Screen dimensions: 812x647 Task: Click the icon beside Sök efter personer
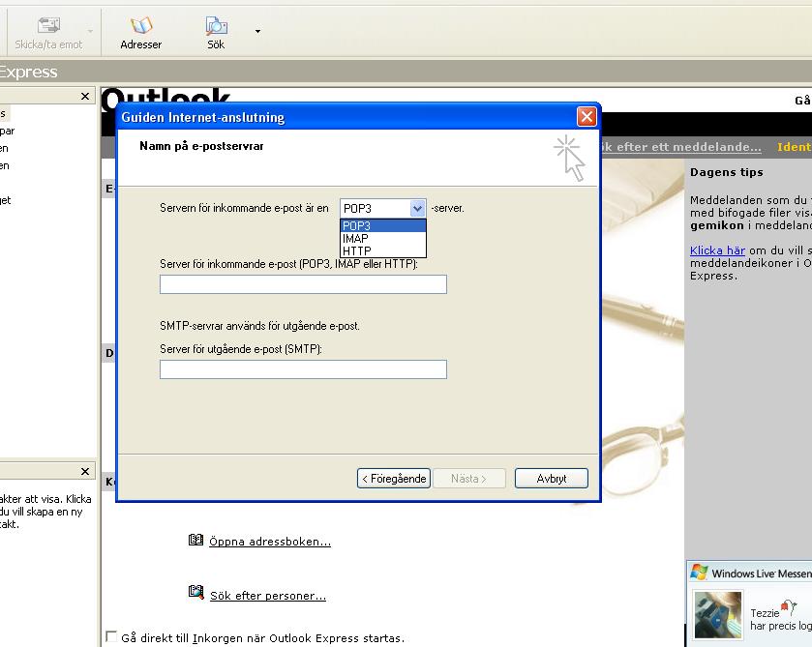point(195,592)
